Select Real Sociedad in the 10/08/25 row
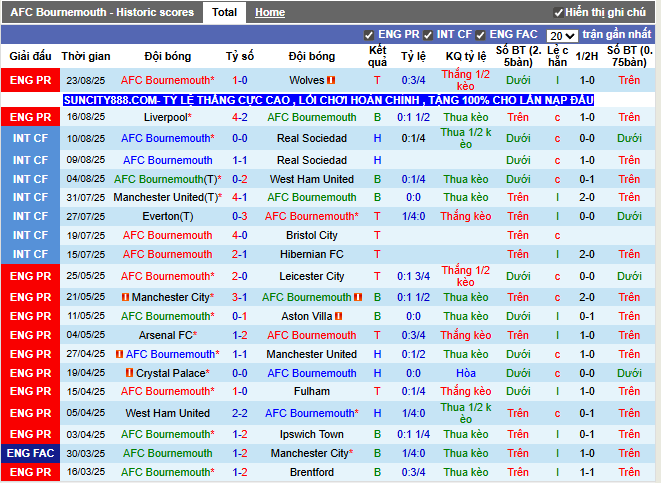The height and width of the screenshot is (483, 661). tap(312, 138)
